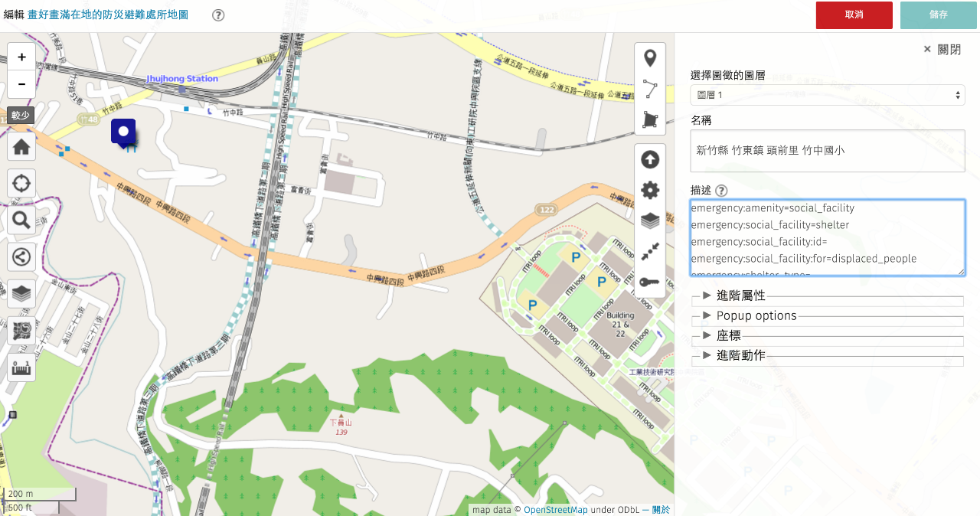Viewport: 980px width, 516px height.
Task: Expand the 進階屬性 section
Action: (x=740, y=296)
